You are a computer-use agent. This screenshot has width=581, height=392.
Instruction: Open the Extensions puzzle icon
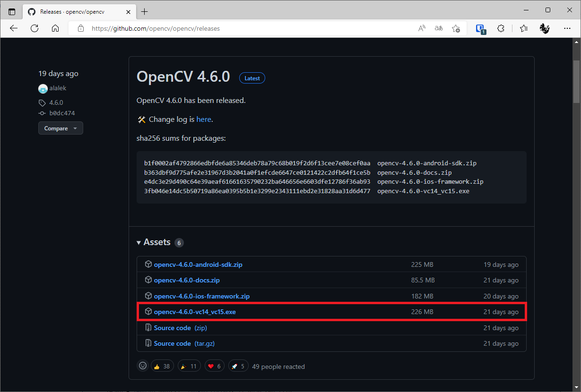click(501, 28)
